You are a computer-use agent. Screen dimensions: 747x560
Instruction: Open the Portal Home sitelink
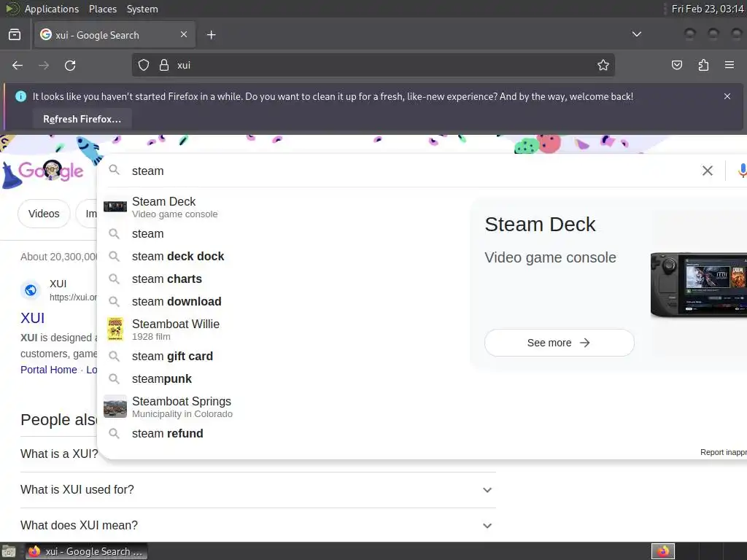pos(49,370)
